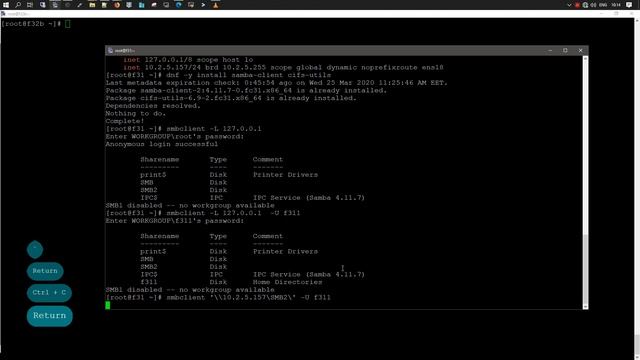Click the "inet 10.2.5.157/24" address line
Screen dimensions: 640x360
pyautogui.click(x=283, y=67)
